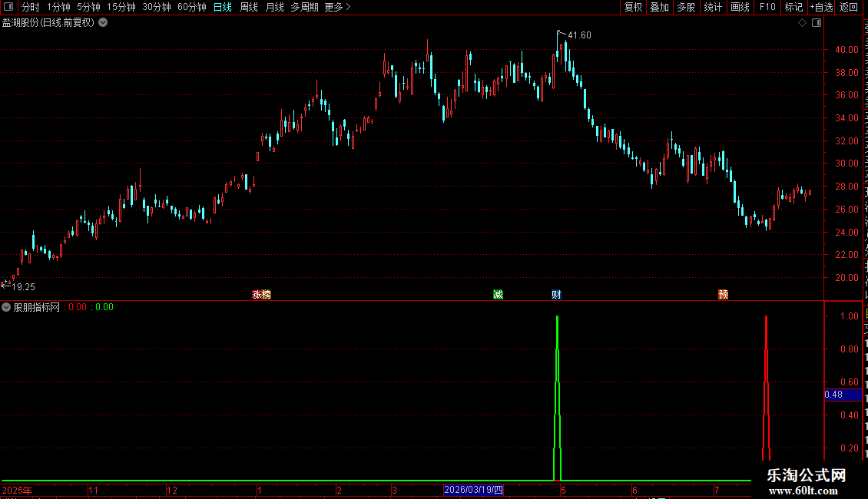Toggle the right side panel icon near the diamond

tap(817, 23)
